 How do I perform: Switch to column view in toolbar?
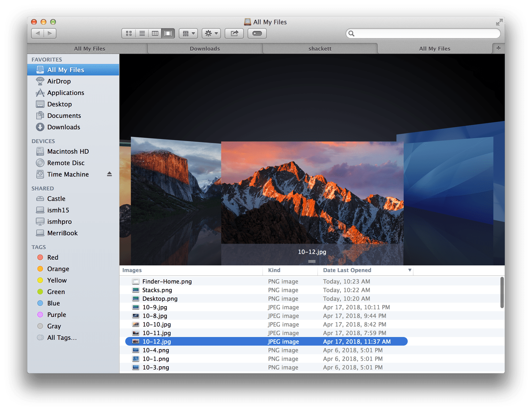[155, 33]
